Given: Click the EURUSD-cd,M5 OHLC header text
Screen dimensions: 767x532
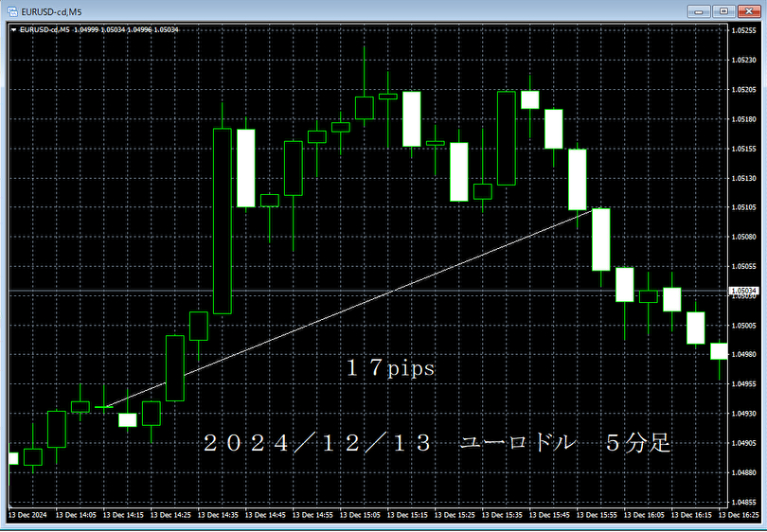Looking at the screenshot, I should click(99, 30).
